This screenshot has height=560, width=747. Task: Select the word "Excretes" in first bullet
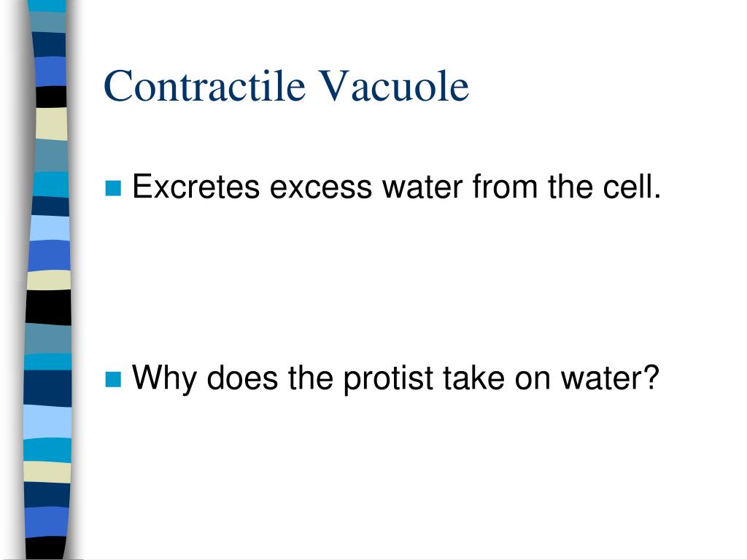(196, 186)
